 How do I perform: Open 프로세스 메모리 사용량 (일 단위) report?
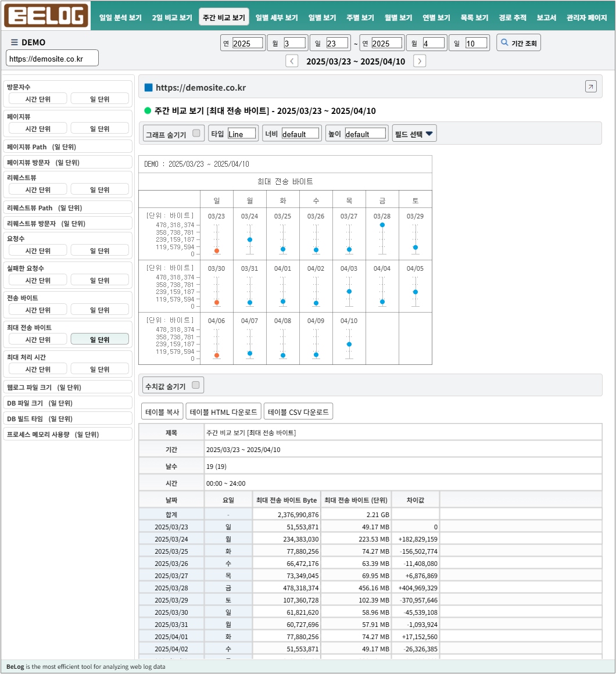(67, 434)
